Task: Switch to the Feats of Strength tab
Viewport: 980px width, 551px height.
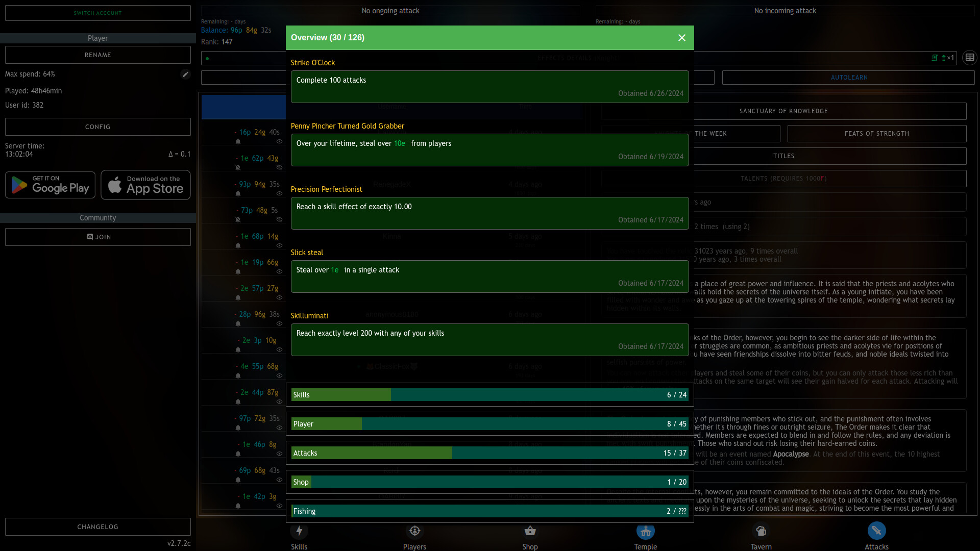Action: [x=876, y=133]
